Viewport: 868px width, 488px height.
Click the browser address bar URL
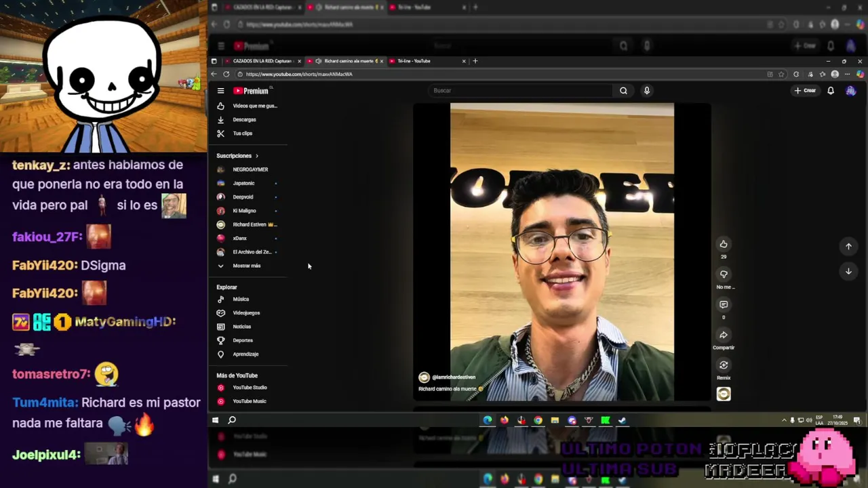(x=299, y=74)
